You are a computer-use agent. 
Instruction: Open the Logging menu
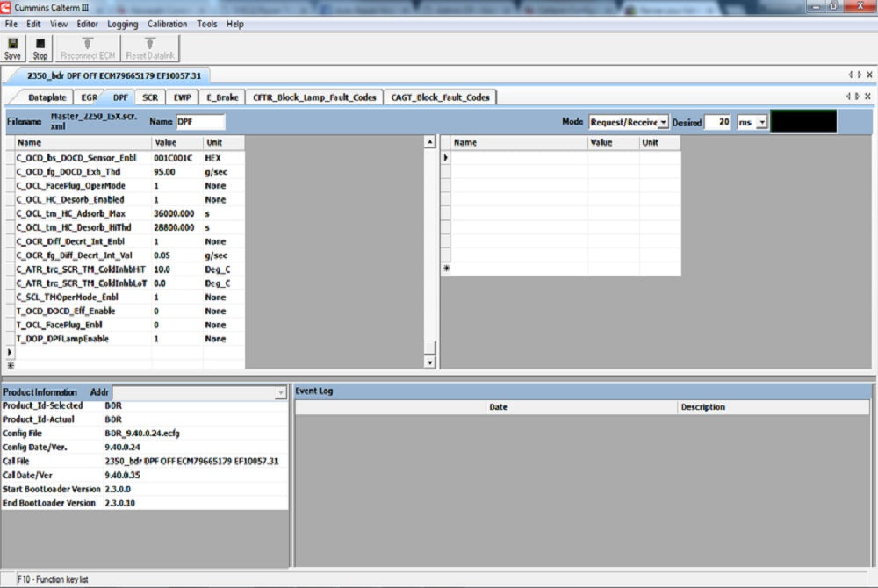[123, 24]
